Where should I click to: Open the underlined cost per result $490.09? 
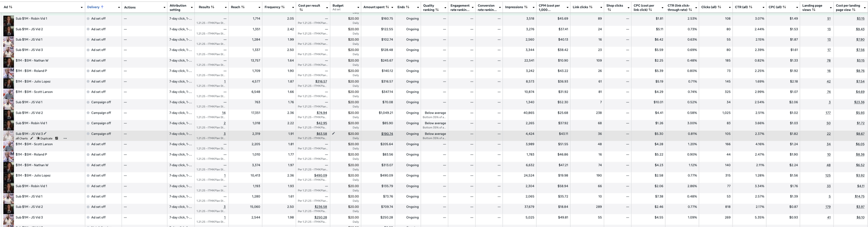(x=320, y=175)
